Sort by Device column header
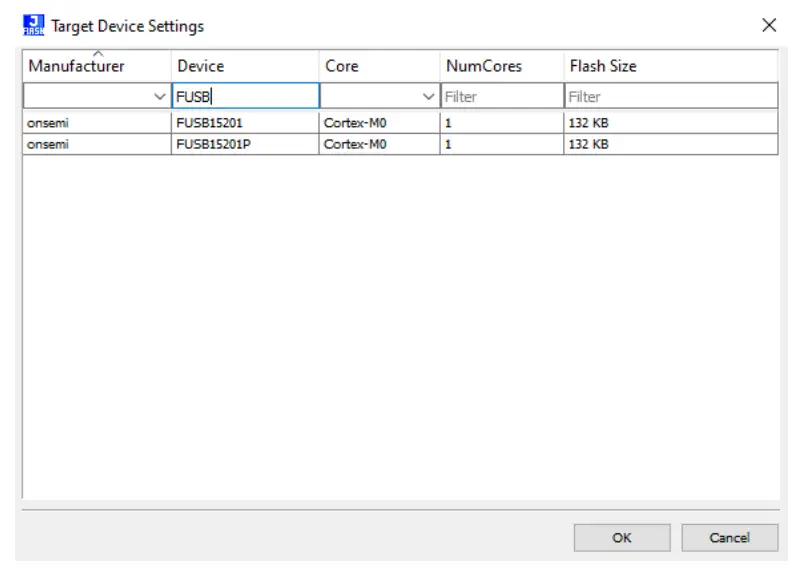 245,66
